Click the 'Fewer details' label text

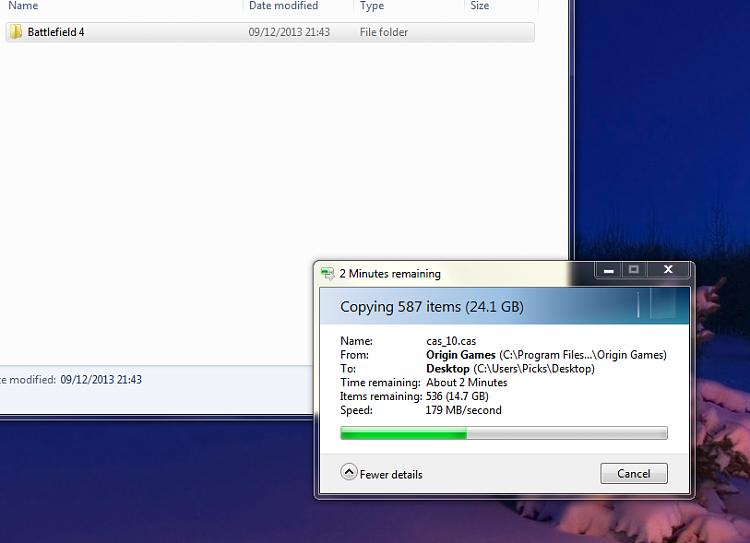click(391, 475)
